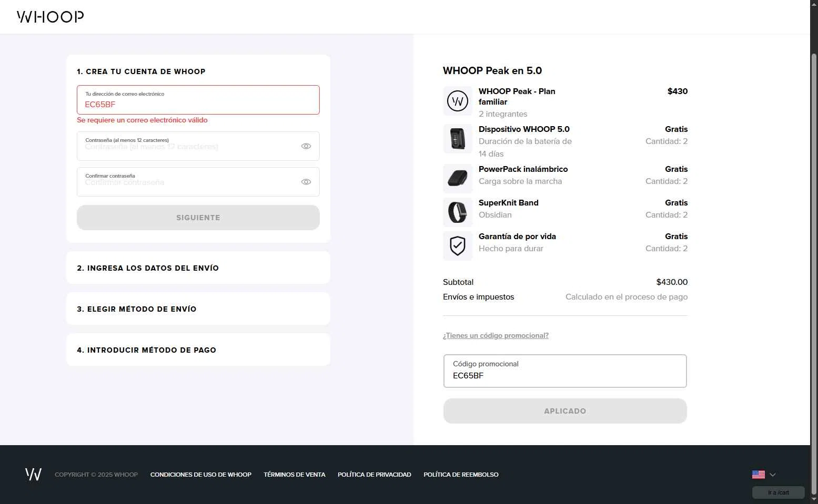
Task: Open Política de privacidad link
Action: pyautogui.click(x=375, y=475)
